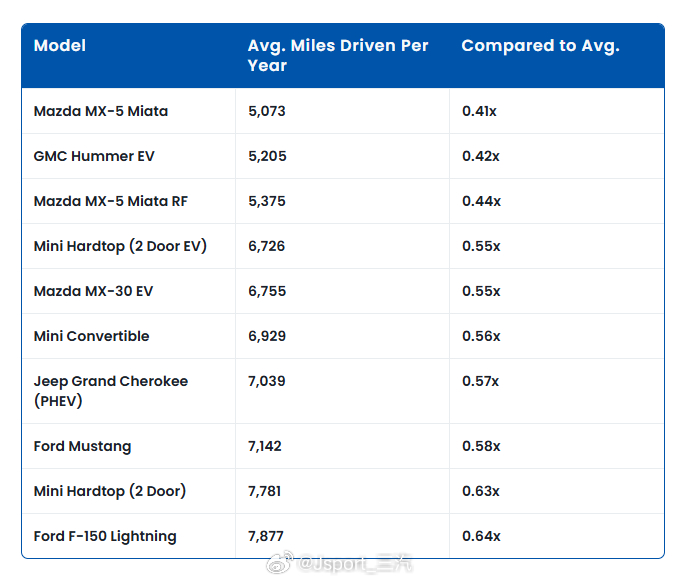Select the 7,142 mileage value
682x582 pixels.
264,446
